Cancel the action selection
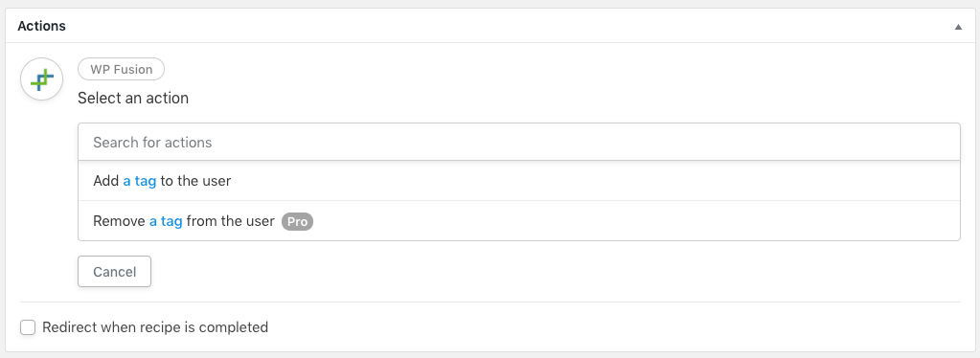Image resolution: width=980 pixels, height=358 pixels. 114,272
